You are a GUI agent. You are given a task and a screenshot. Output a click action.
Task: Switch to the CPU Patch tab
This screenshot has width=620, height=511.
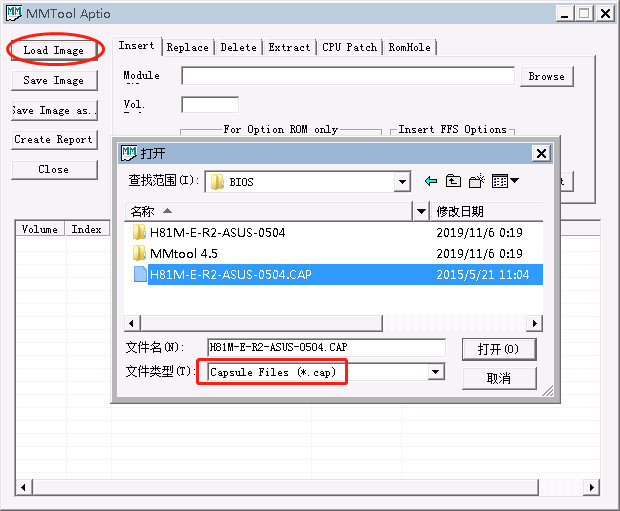(x=350, y=47)
